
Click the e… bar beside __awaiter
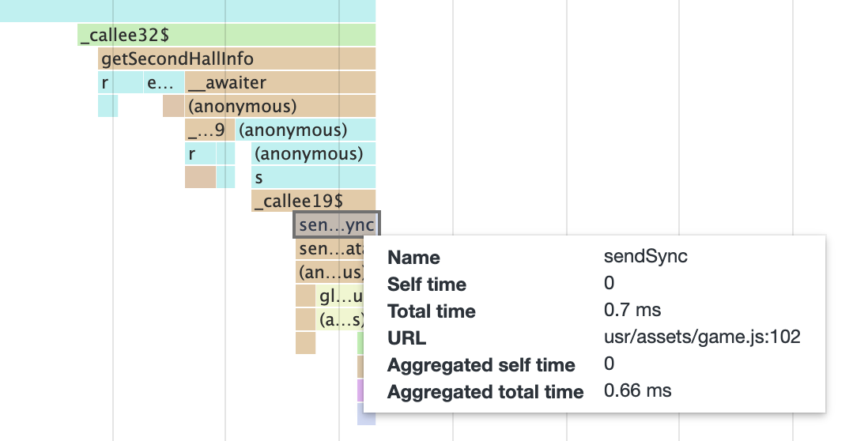(x=164, y=82)
